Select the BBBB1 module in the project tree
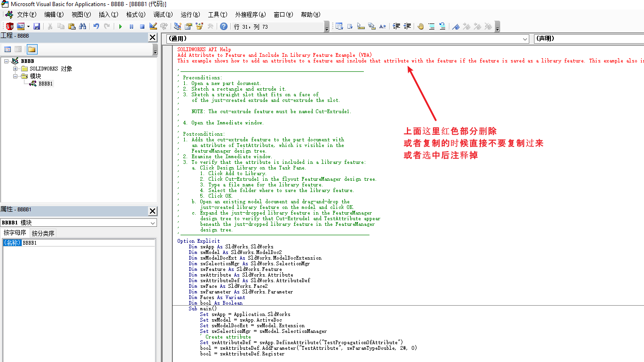The width and height of the screenshot is (644, 362). (46, 84)
